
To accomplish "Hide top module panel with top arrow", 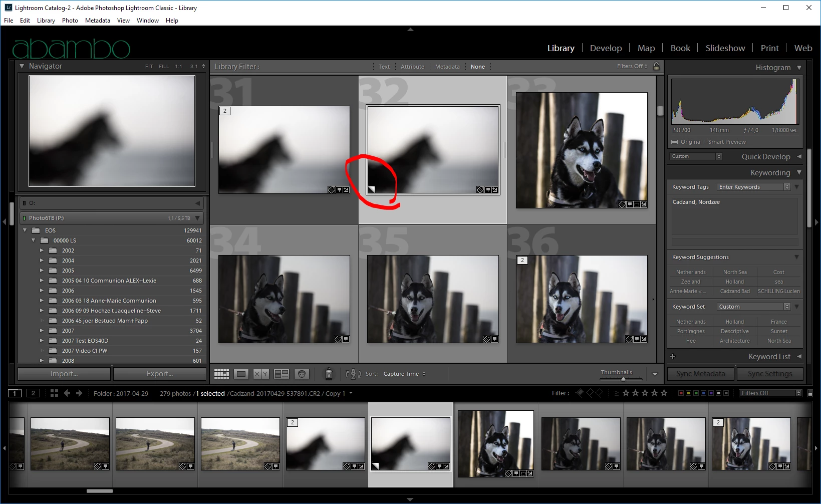I will pyautogui.click(x=410, y=30).
